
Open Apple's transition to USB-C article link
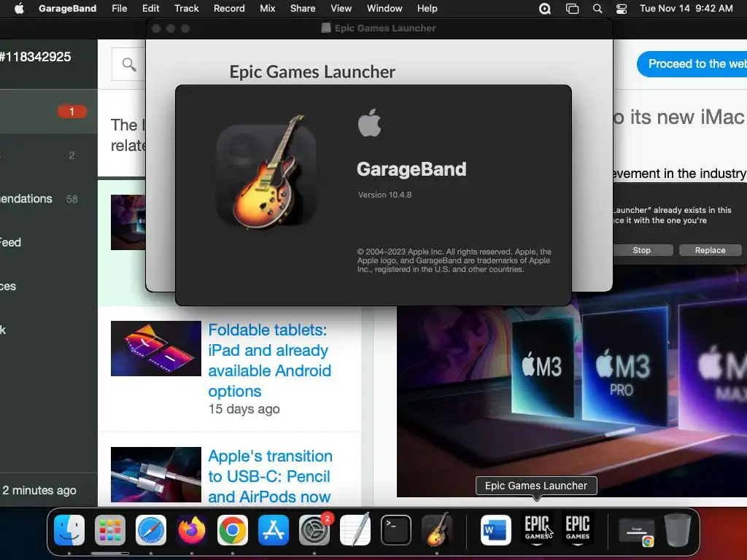click(x=270, y=476)
